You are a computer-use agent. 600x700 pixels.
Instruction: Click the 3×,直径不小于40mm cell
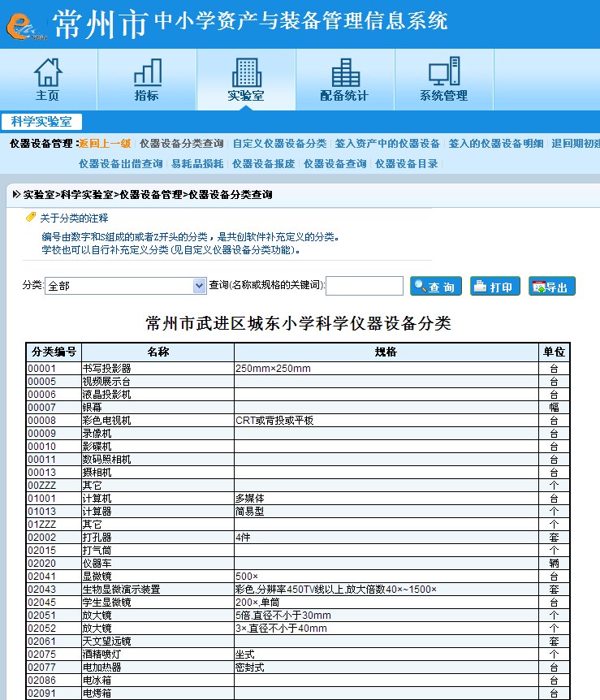click(386, 629)
